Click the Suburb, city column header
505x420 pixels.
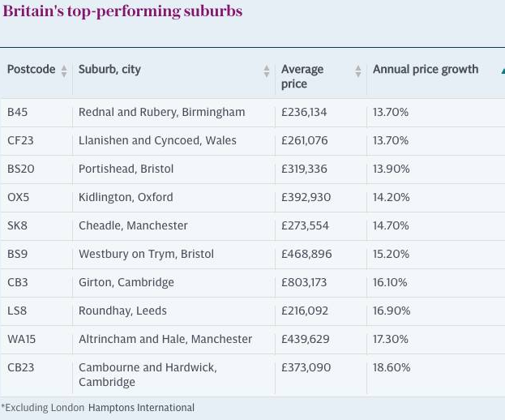tap(109, 70)
